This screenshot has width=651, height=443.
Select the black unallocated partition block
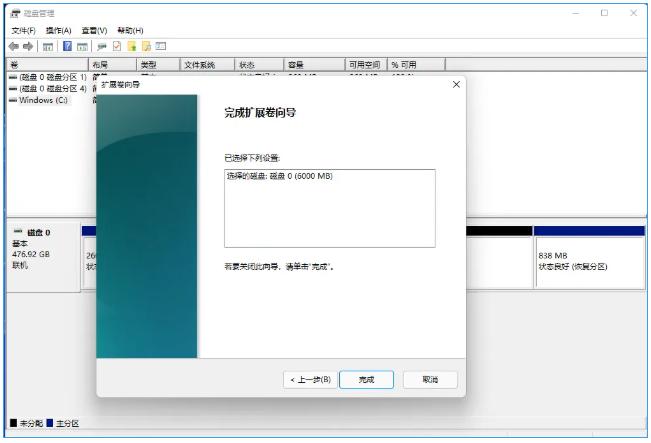pyautogui.click(x=499, y=257)
